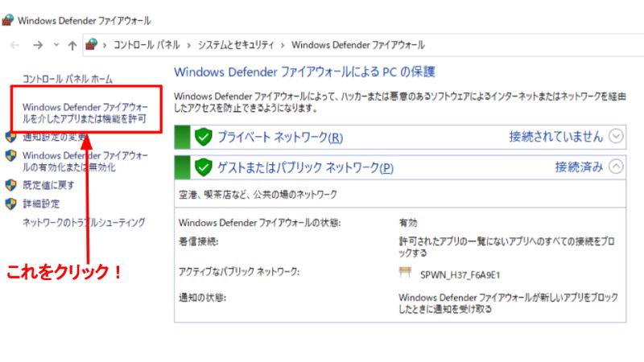Click the green shield icon on the public network
The height and width of the screenshot is (362, 644).
(204, 167)
